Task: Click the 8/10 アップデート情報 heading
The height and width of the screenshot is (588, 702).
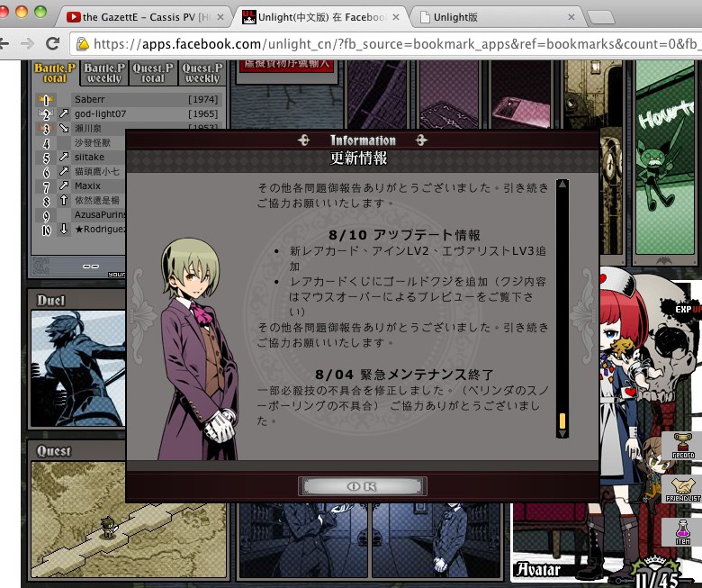Action: coord(404,235)
